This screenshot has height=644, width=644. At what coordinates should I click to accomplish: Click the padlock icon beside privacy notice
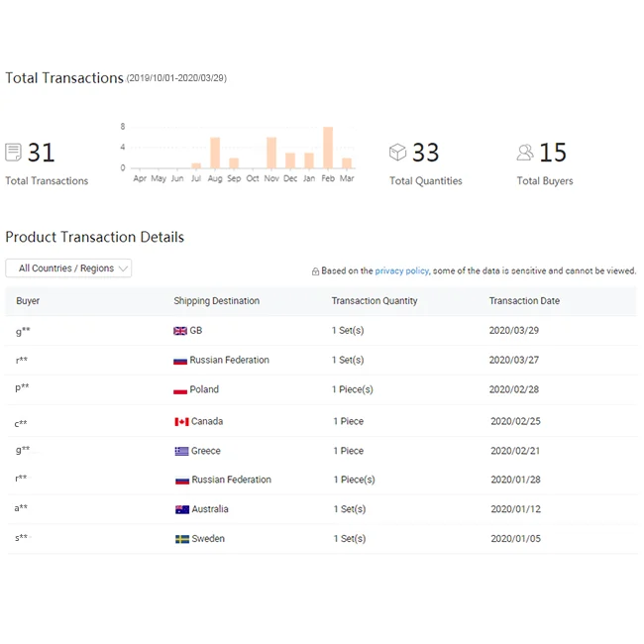click(x=315, y=271)
